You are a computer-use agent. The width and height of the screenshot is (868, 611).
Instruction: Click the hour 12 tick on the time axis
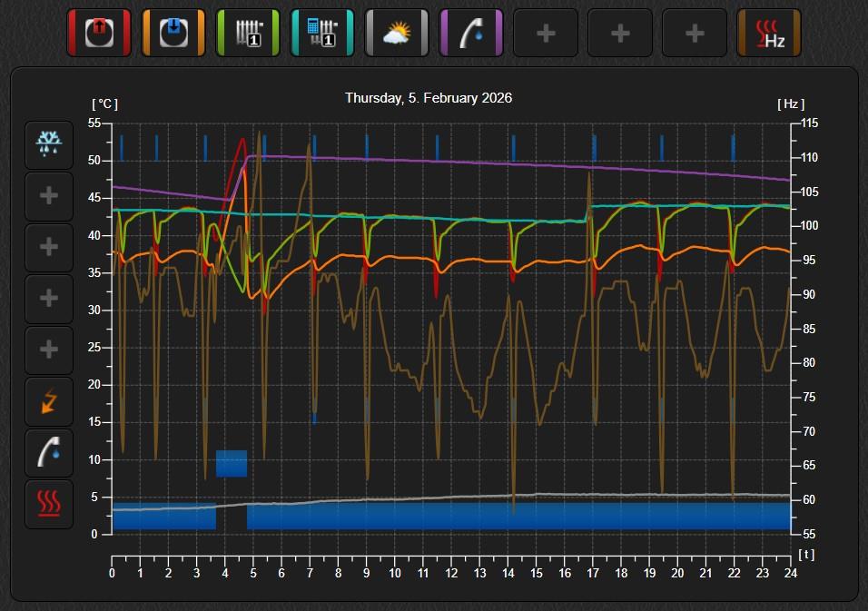[x=451, y=573]
